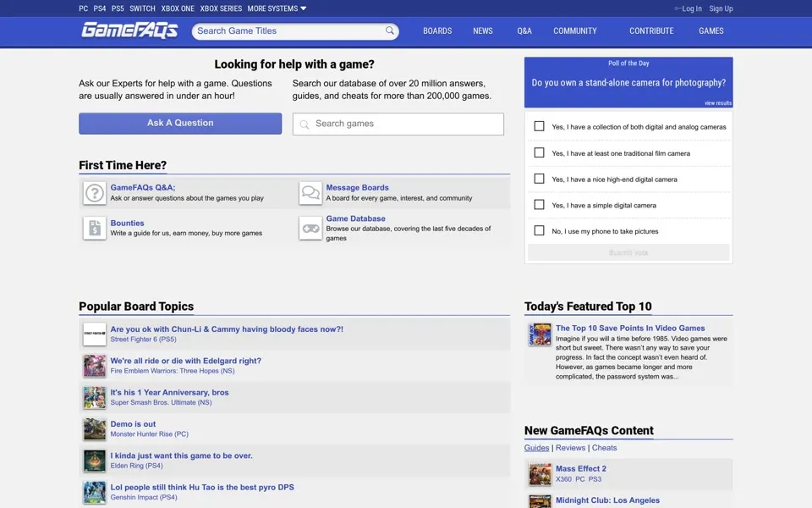The width and height of the screenshot is (812, 508).
Task: Open the Bounties link
Action: (x=127, y=223)
